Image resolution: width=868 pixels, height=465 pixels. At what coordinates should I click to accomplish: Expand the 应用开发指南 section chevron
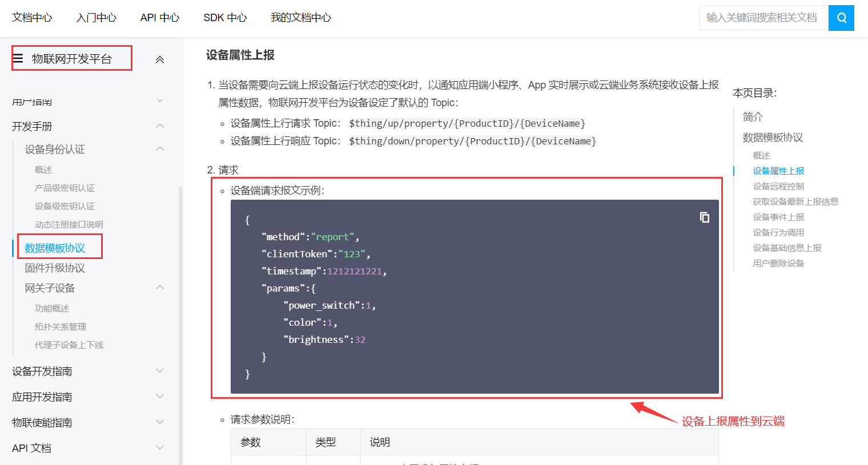tap(160, 397)
